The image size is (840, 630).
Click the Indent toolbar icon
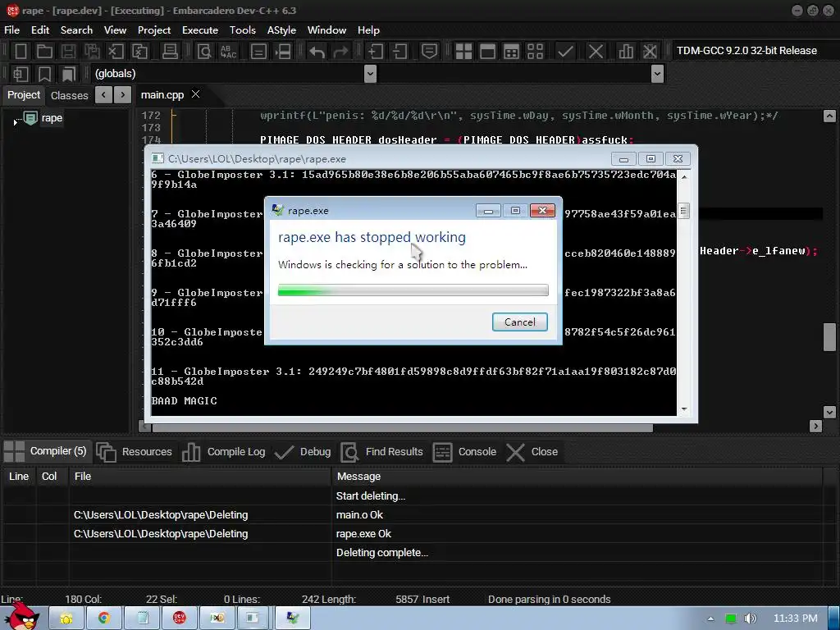coord(376,52)
